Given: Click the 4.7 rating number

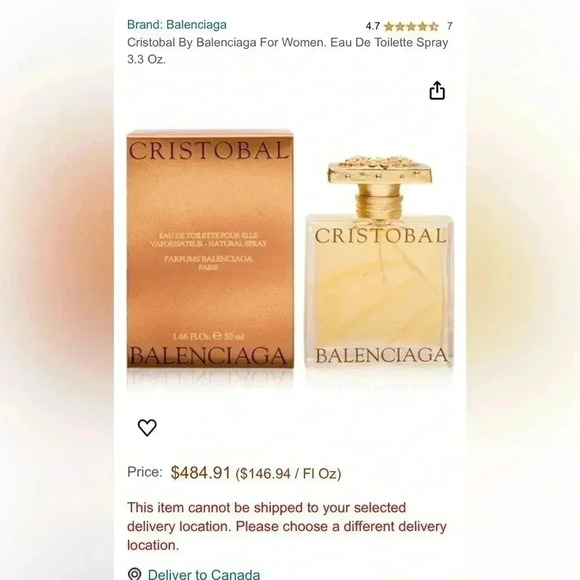Looking at the screenshot, I should tap(372, 26).
